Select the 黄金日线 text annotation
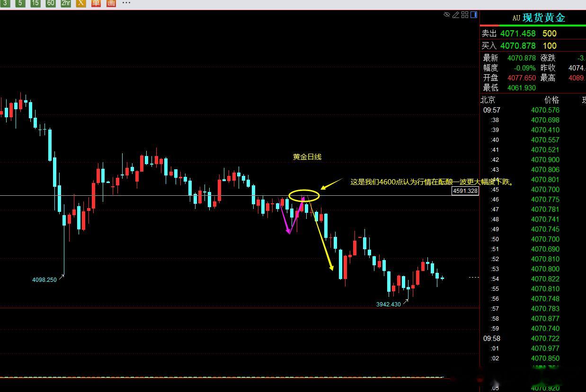 (307, 157)
